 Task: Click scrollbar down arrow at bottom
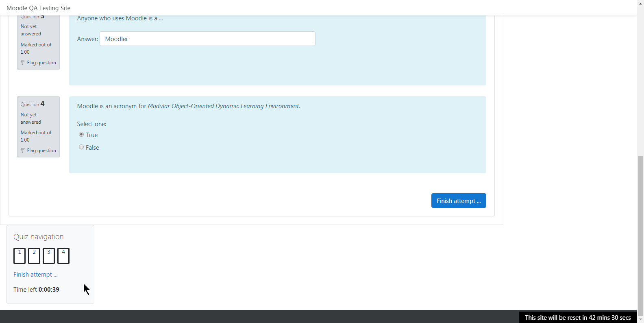(640, 320)
